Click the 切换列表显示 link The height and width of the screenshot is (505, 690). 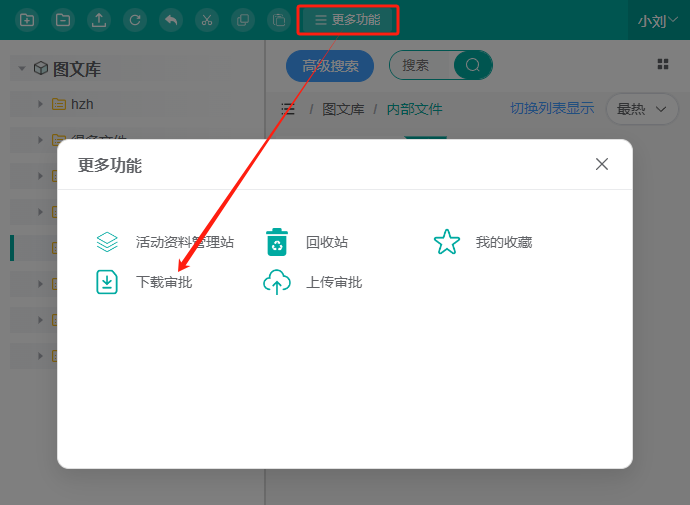[x=552, y=108]
